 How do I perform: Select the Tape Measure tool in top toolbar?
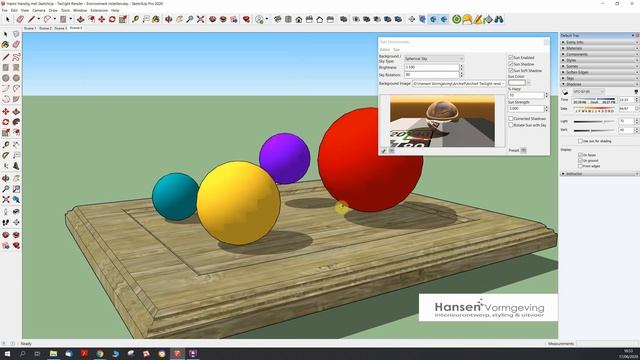click(x=135, y=19)
